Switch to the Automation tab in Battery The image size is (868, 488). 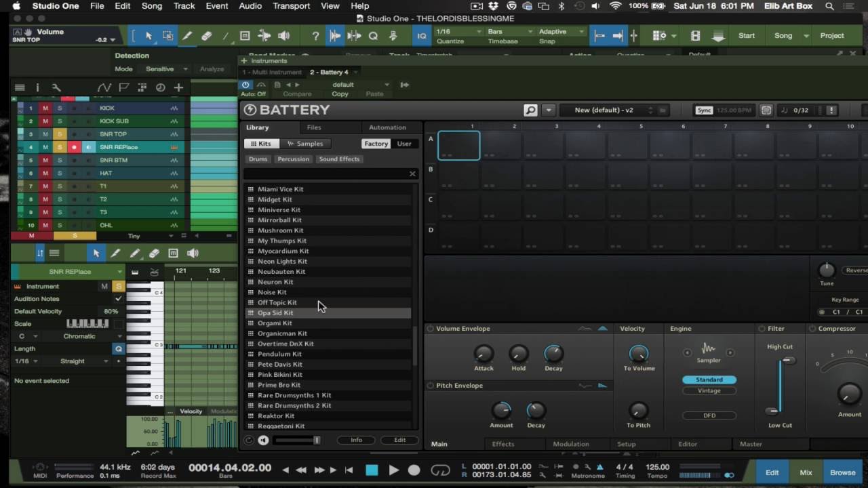point(387,127)
